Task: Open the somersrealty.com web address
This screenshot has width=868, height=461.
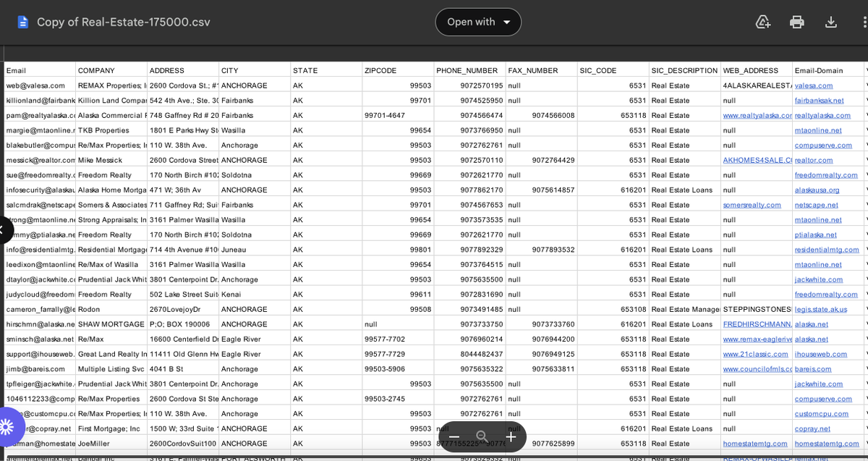Action: pos(752,205)
